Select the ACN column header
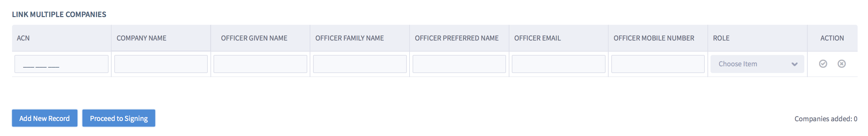The width and height of the screenshot is (868, 136). pyautogui.click(x=23, y=38)
